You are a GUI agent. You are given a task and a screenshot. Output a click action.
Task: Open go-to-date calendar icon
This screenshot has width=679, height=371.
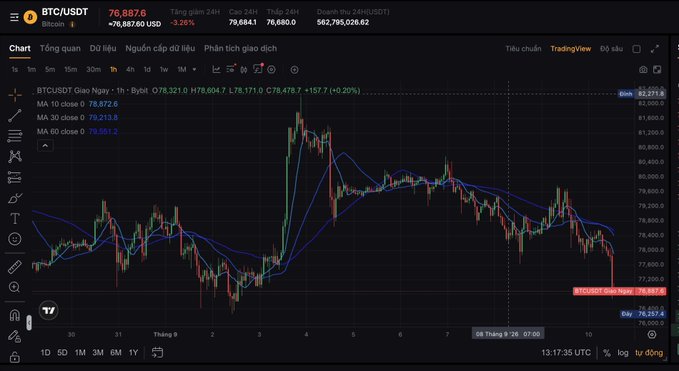[x=157, y=352]
